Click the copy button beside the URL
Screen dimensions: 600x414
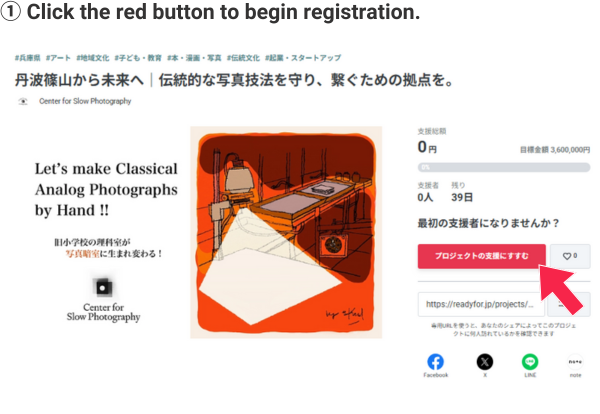coord(569,304)
